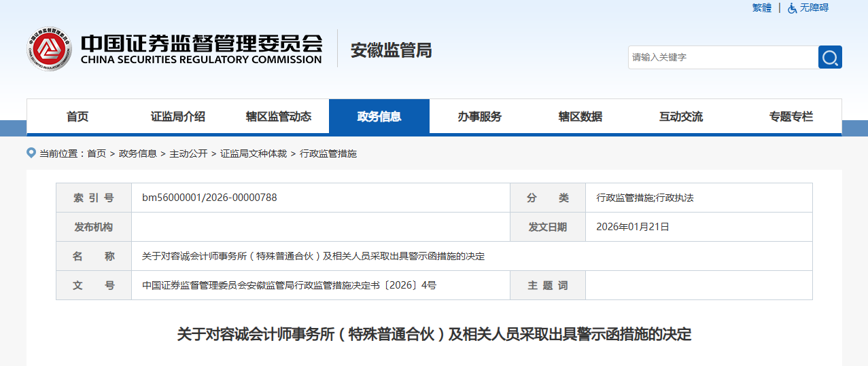
Task: Click the date 2026年01月21日
Action: (633, 227)
